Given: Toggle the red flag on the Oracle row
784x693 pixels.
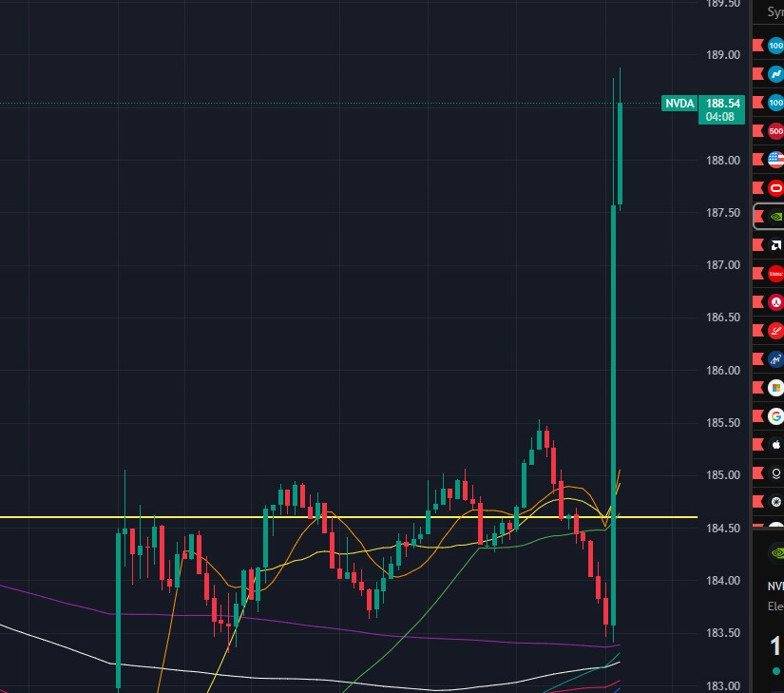Looking at the screenshot, I should click(758, 188).
